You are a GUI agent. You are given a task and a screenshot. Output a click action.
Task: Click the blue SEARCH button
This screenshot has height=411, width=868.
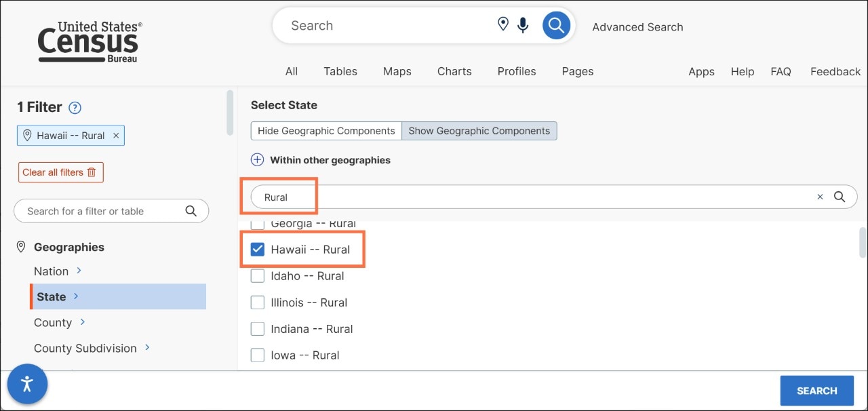(x=817, y=391)
